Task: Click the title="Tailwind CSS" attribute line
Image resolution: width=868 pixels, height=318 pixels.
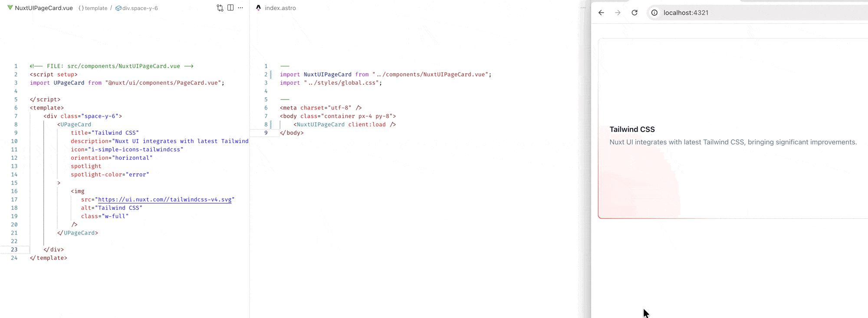Action: [x=105, y=132]
